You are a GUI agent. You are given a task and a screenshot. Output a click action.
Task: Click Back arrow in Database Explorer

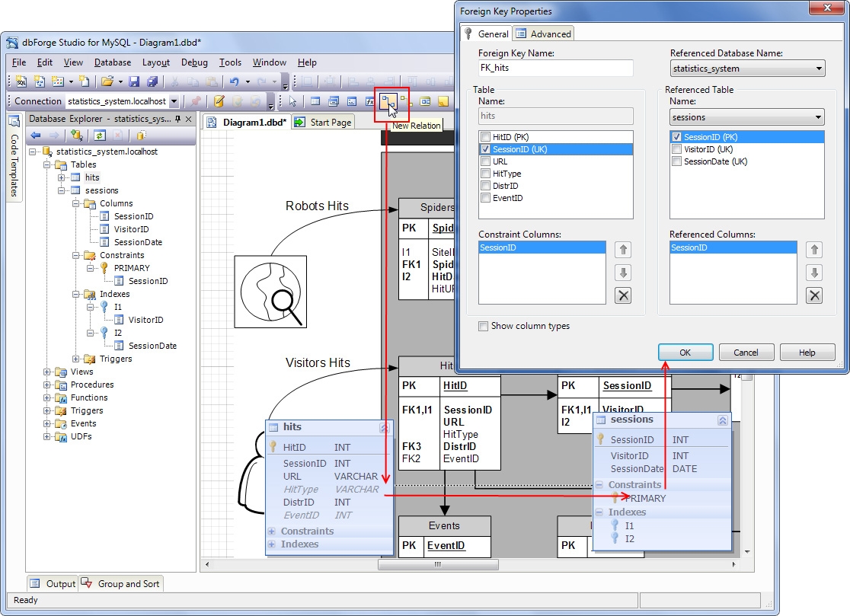coord(36,136)
